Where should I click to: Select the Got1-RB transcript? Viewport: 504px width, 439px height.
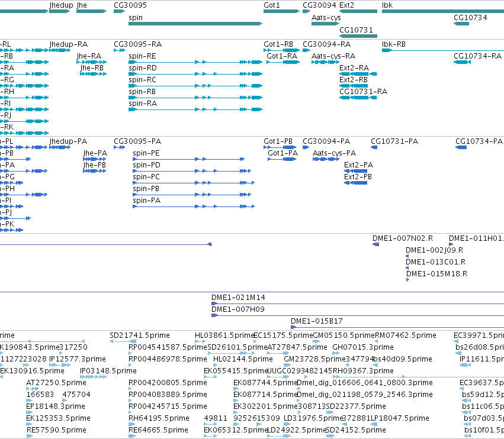(281, 50)
